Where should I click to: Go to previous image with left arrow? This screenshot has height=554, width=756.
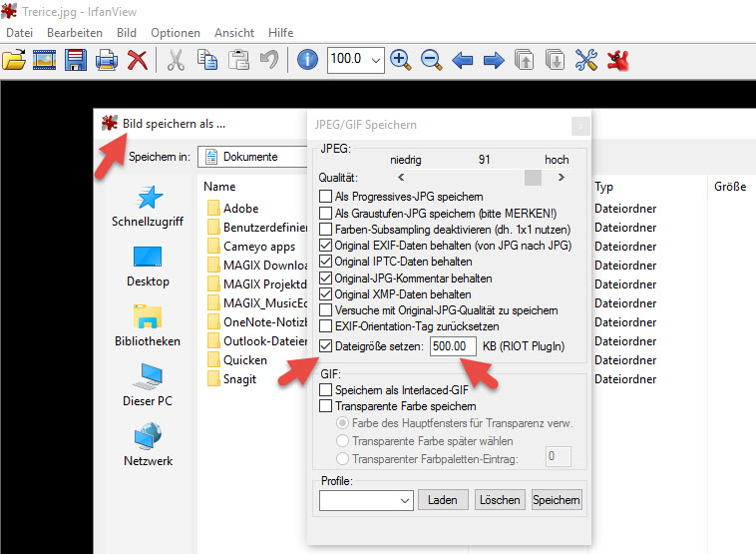463,61
